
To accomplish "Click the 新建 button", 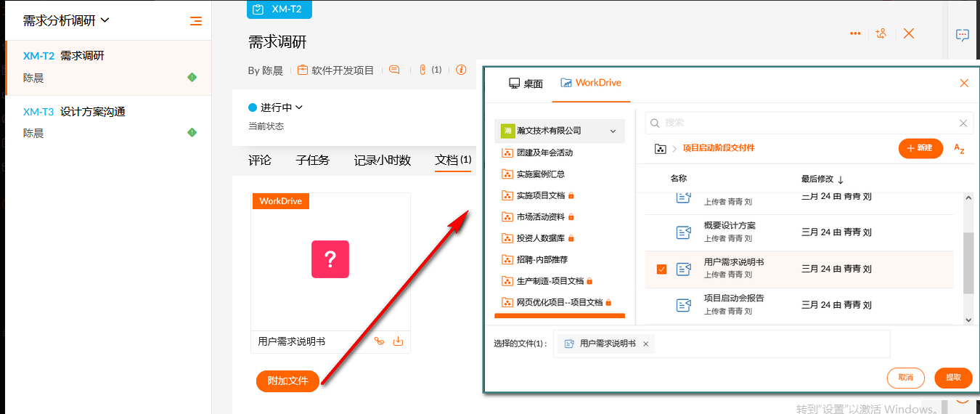I will pos(920,148).
